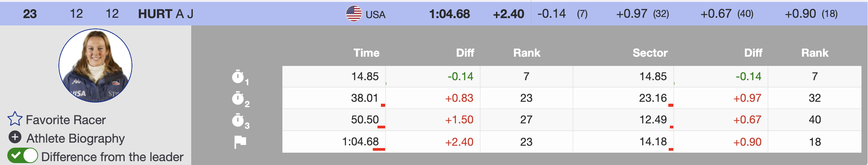Click the total time 1:04.68 in header row
The height and width of the screenshot is (165, 868).
[x=449, y=14]
